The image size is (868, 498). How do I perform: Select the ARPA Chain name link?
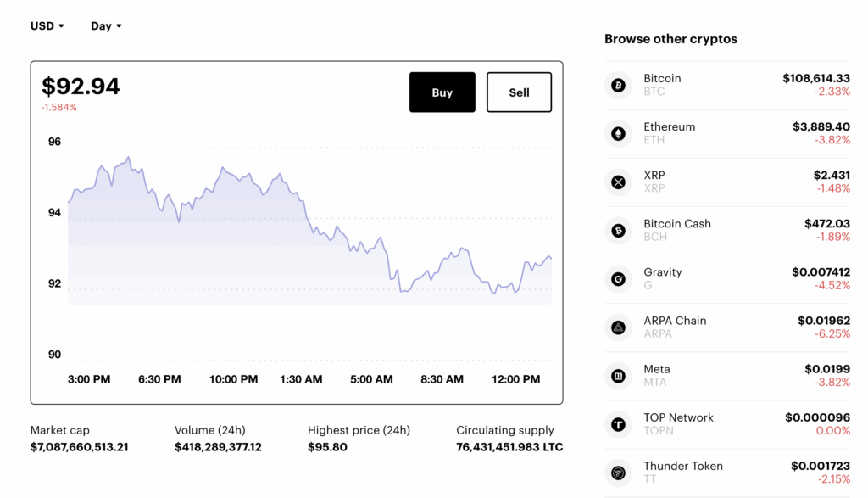675,320
